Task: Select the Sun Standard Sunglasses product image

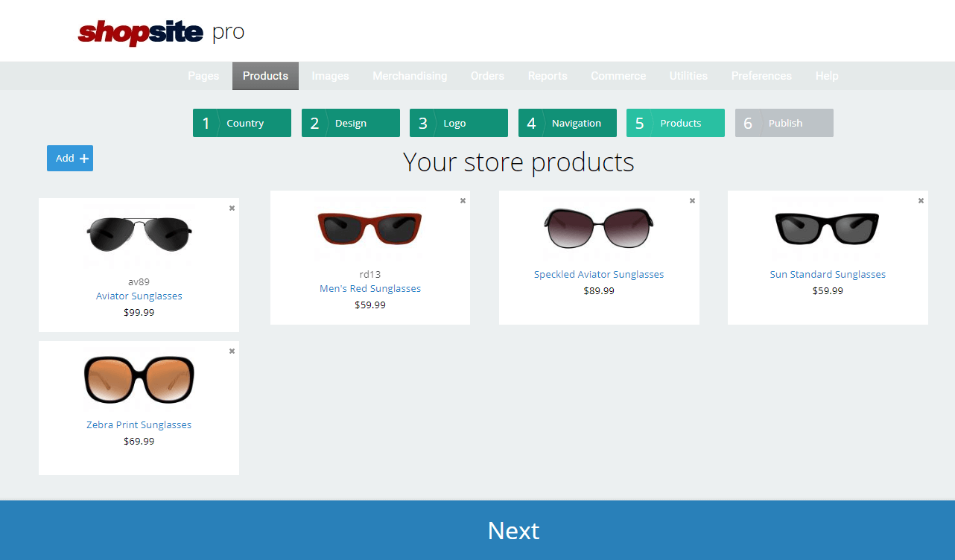Action: 827,228
